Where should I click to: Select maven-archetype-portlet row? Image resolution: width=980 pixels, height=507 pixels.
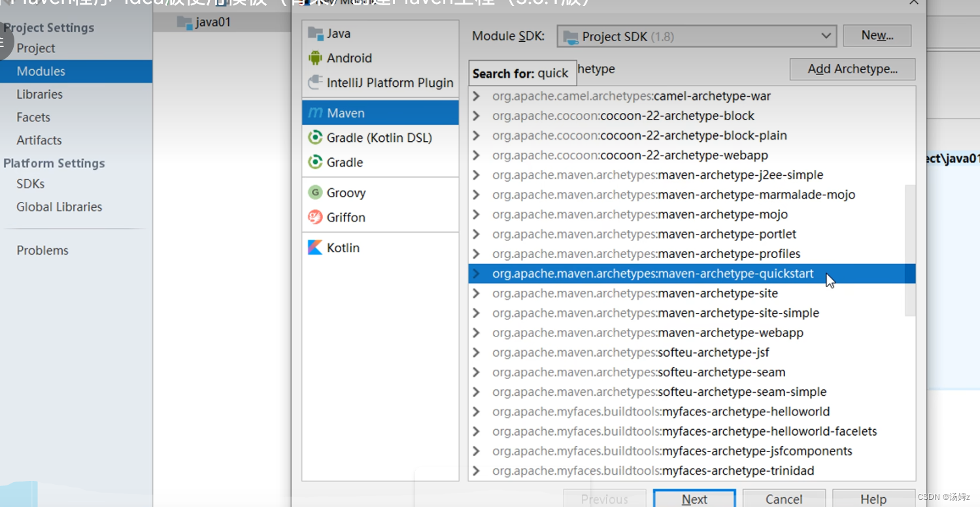click(x=692, y=234)
